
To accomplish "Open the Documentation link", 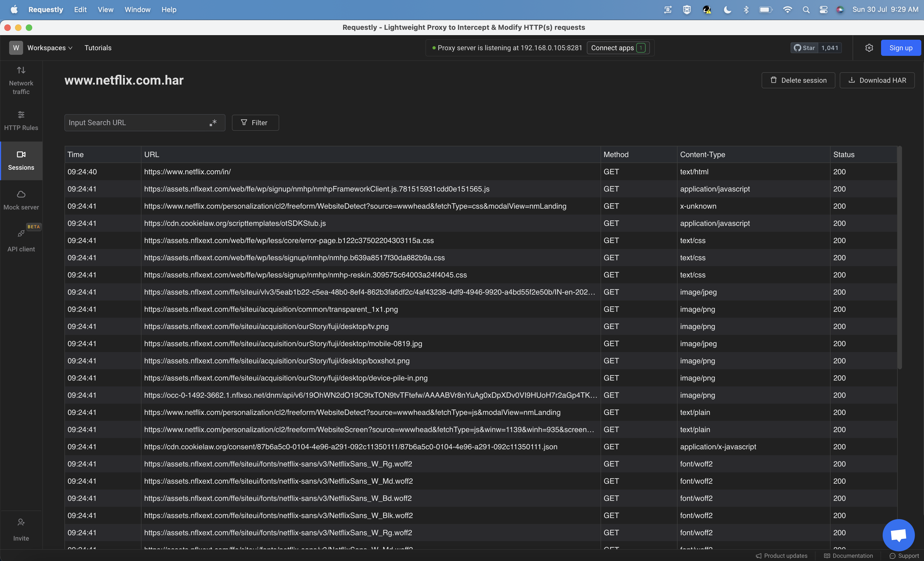I will (848, 556).
